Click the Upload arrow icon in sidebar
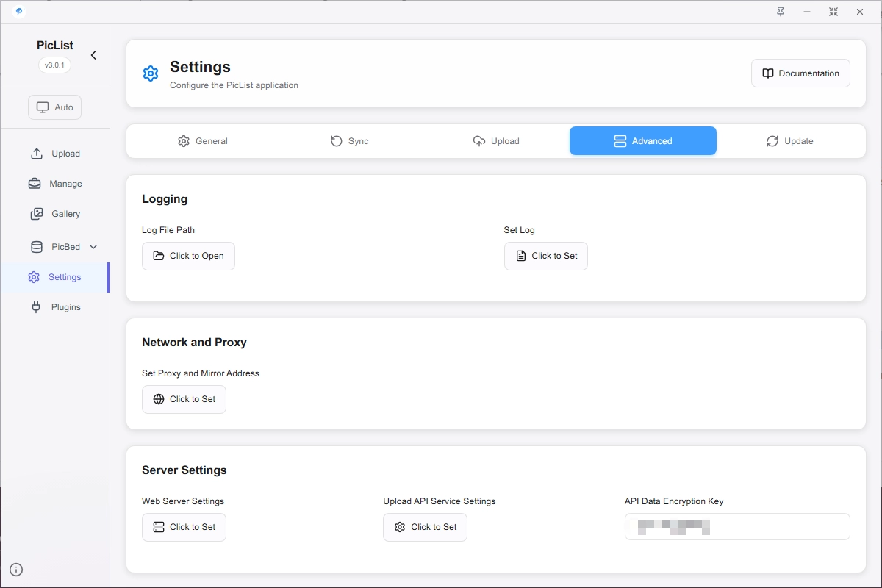Viewport: 882px width, 588px height. 36,154
